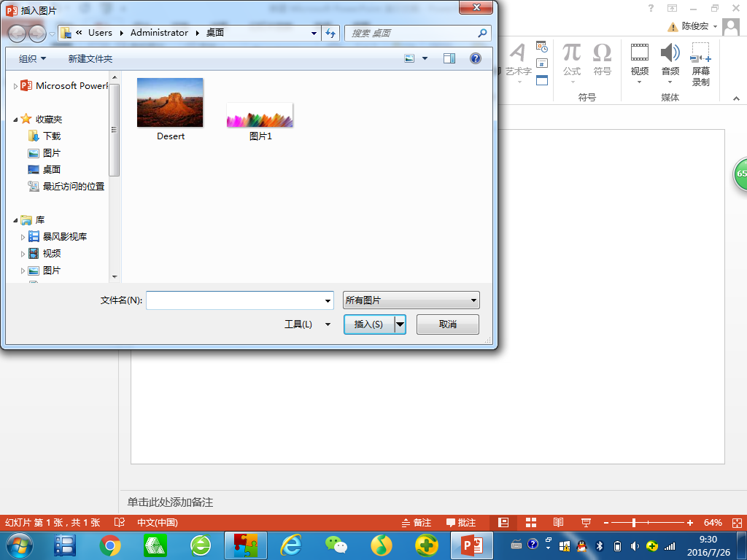Click the 新建文件夹 new folder button
Screen dimensions: 747x560
(90, 58)
